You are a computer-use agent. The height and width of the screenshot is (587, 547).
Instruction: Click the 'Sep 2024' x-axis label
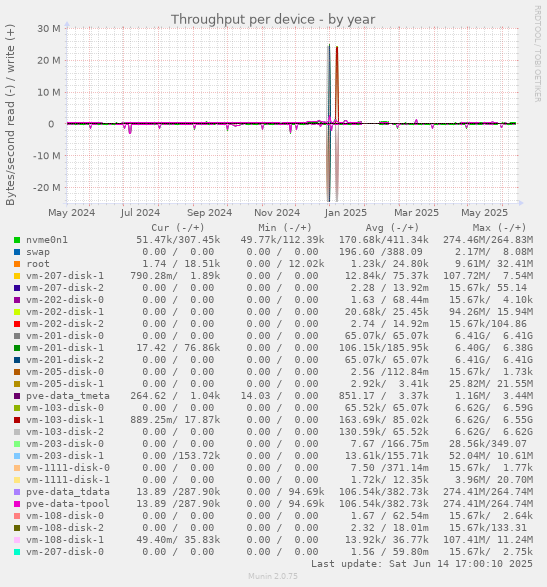point(209,213)
